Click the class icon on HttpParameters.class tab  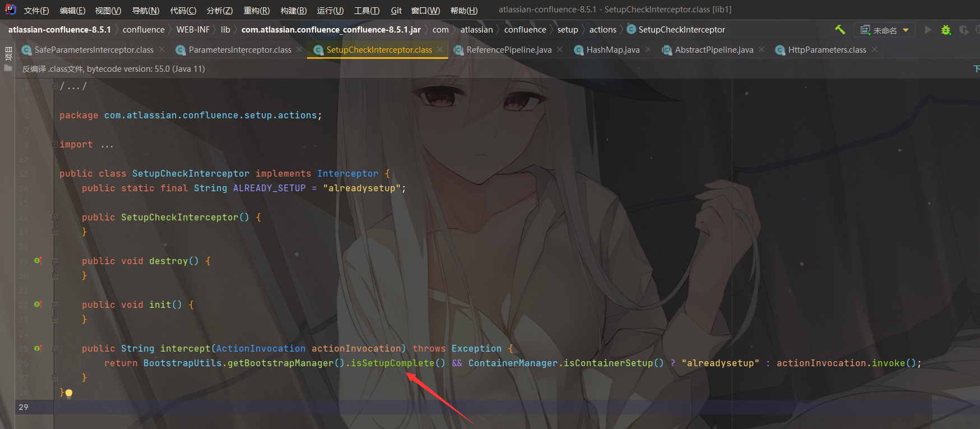[780, 50]
